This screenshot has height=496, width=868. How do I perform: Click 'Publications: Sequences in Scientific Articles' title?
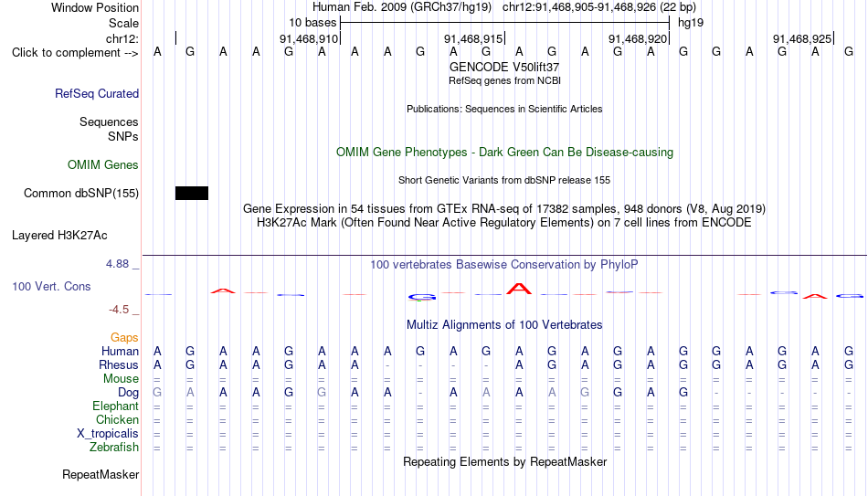(504, 109)
